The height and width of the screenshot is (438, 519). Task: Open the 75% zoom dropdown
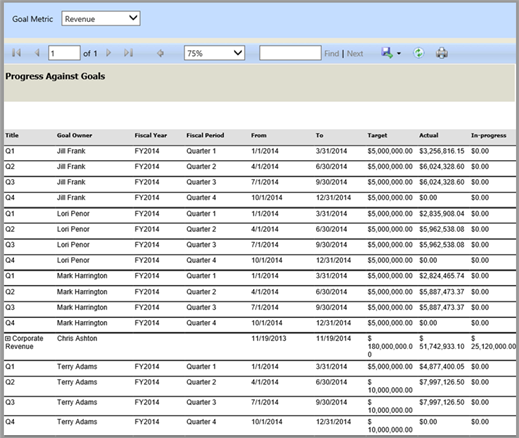click(x=214, y=53)
